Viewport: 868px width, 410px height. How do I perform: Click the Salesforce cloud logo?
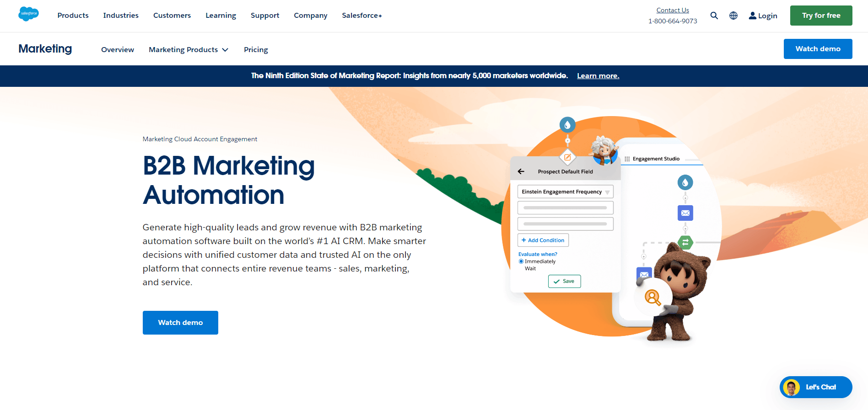pyautogui.click(x=28, y=14)
